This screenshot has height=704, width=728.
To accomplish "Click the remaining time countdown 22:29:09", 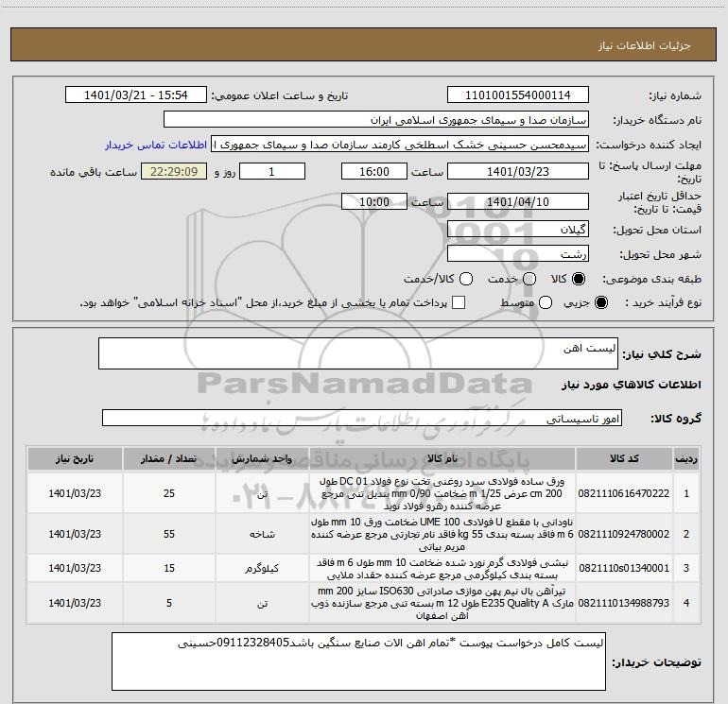I will [x=174, y=171].
